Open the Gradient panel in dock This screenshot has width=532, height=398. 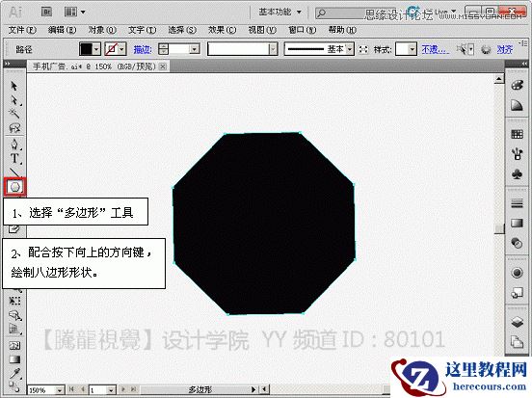pos(517,223)
